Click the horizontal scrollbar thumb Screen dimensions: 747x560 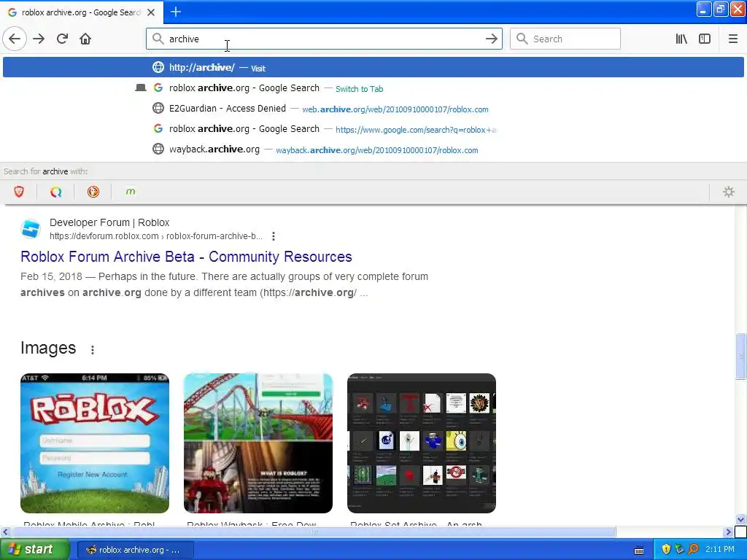313,532
